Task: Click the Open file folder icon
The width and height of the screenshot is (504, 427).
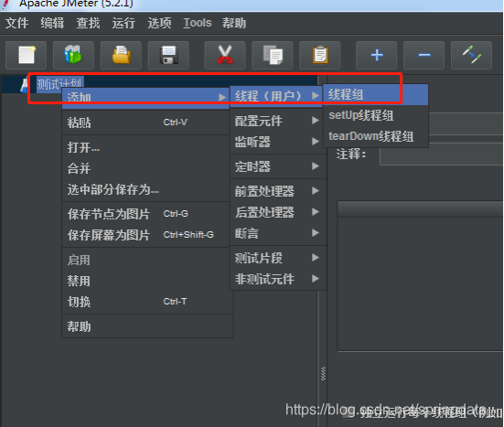Action: tap(121, 55)
